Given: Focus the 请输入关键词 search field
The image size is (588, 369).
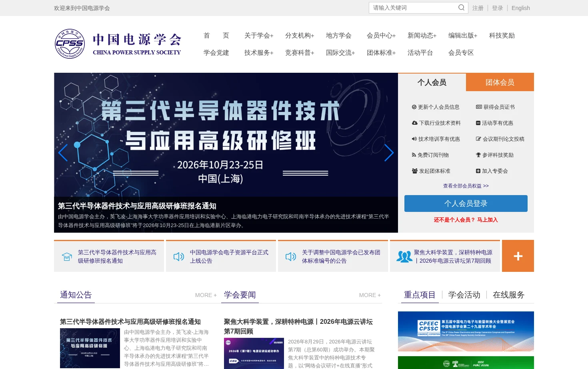Looking at the screenshot, I should tap(414, 8).
